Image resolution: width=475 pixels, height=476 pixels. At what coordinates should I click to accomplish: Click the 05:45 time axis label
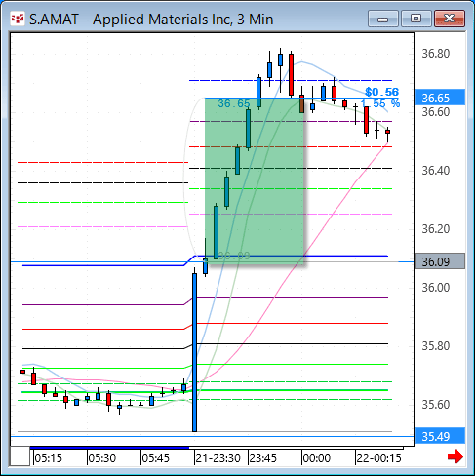click(x=155, y=458)
